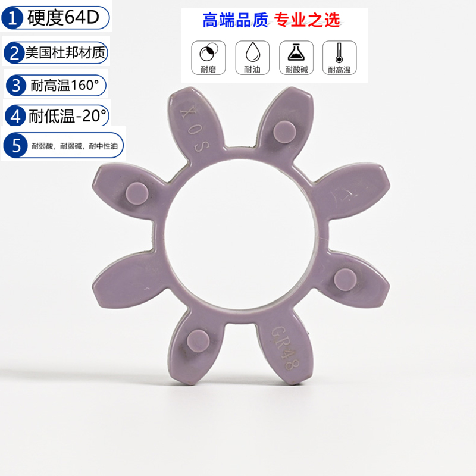Viewport: 476px width, 476px height.
Task: Click the GR48 marking on the coupling
Action: click(286, 347)
